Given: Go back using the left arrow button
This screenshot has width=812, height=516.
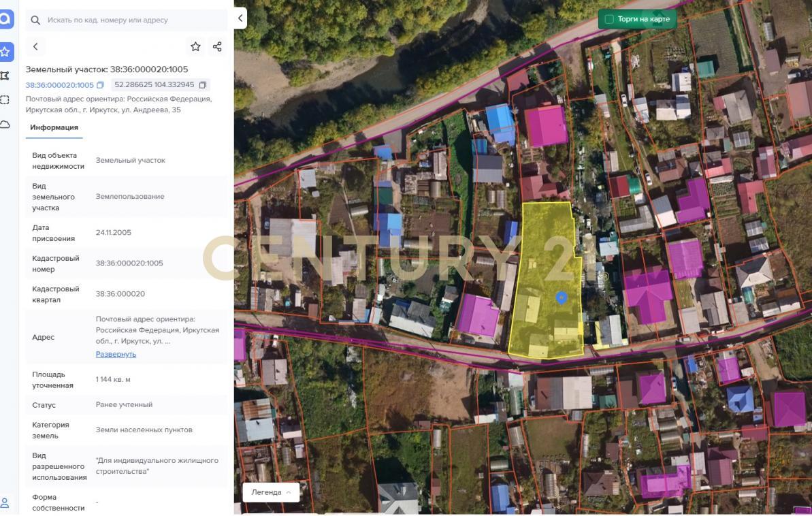Looking at the screenshot, I should 35,46.
